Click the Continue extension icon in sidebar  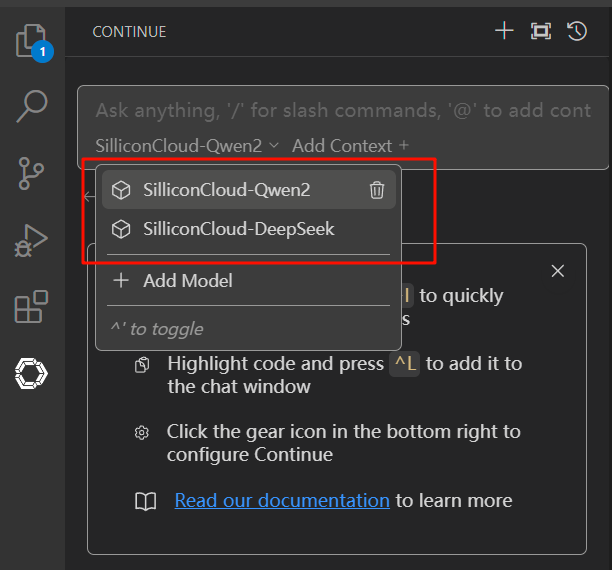(x=32, y=374)
